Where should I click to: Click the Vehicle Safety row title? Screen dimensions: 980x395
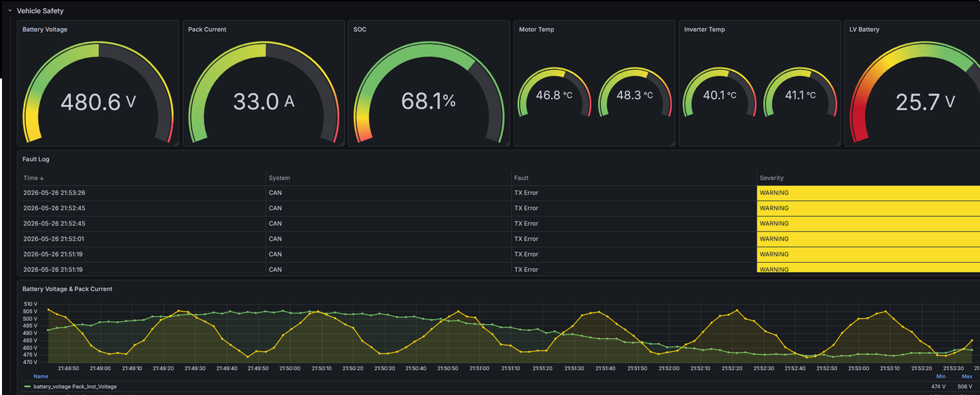click(40, 11)
